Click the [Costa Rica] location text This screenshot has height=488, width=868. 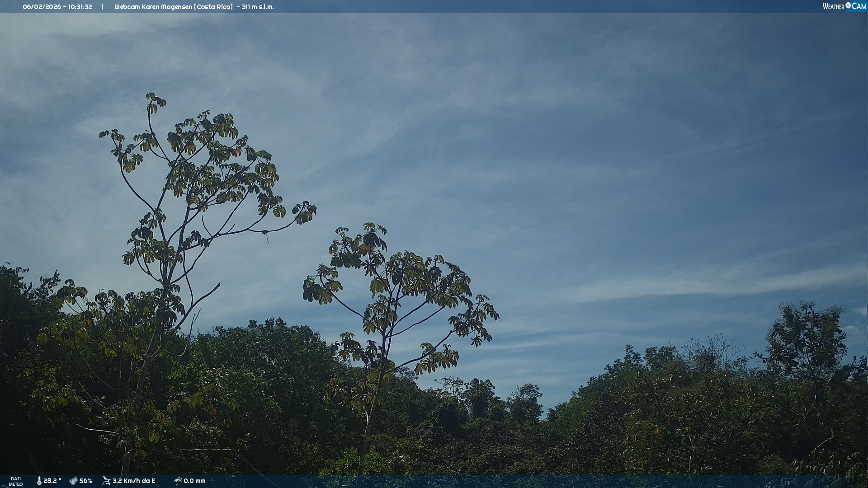(213, 7)
